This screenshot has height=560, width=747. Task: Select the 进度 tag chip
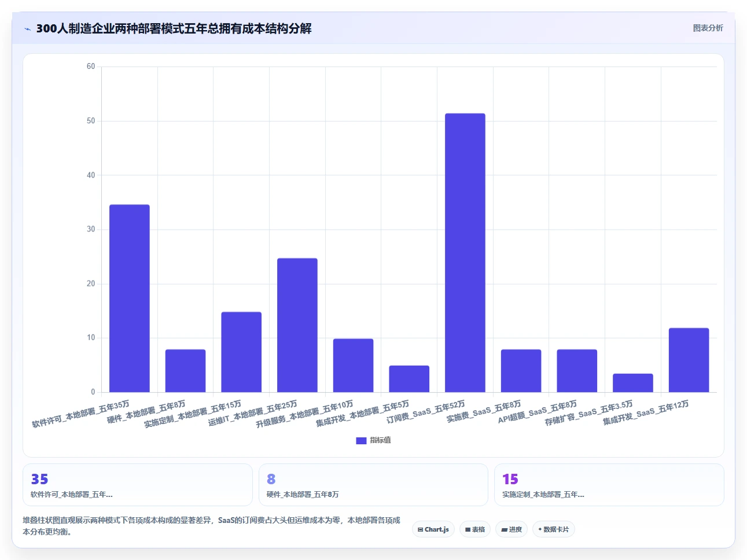click(x=512, y=529)
